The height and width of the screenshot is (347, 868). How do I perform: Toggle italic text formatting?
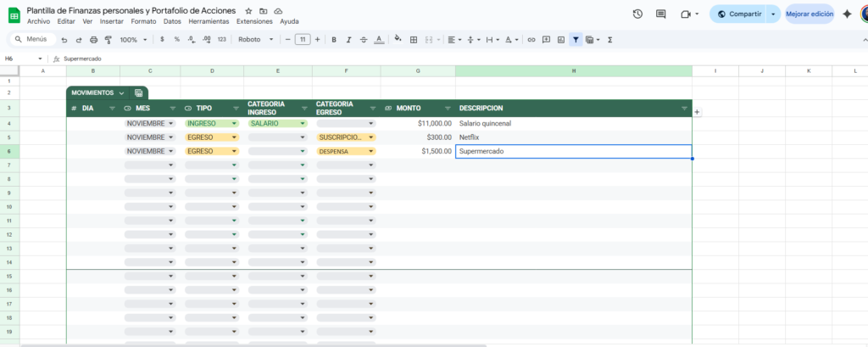348,39
